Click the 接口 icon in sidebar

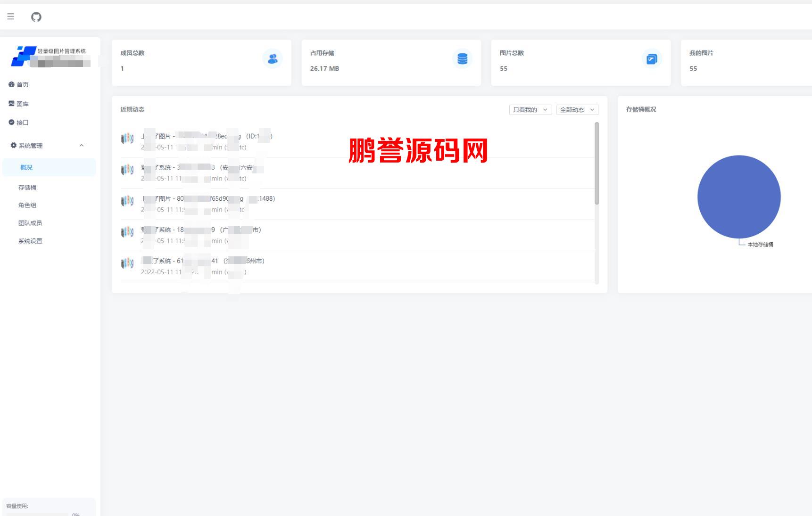click(x=11, y=122)
